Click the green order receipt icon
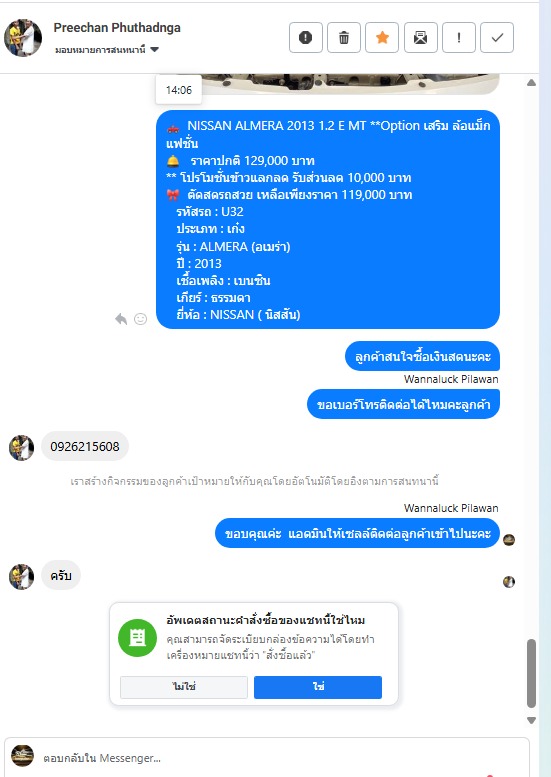Viewport: 551px width, 777px height. (x=137, y=638)
